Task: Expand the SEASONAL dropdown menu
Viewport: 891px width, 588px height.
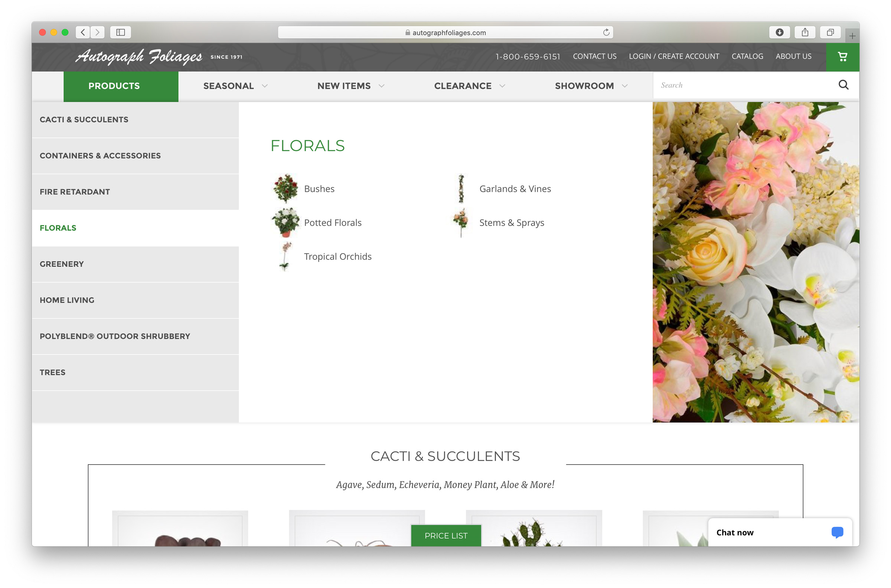Action: [235, 86]
